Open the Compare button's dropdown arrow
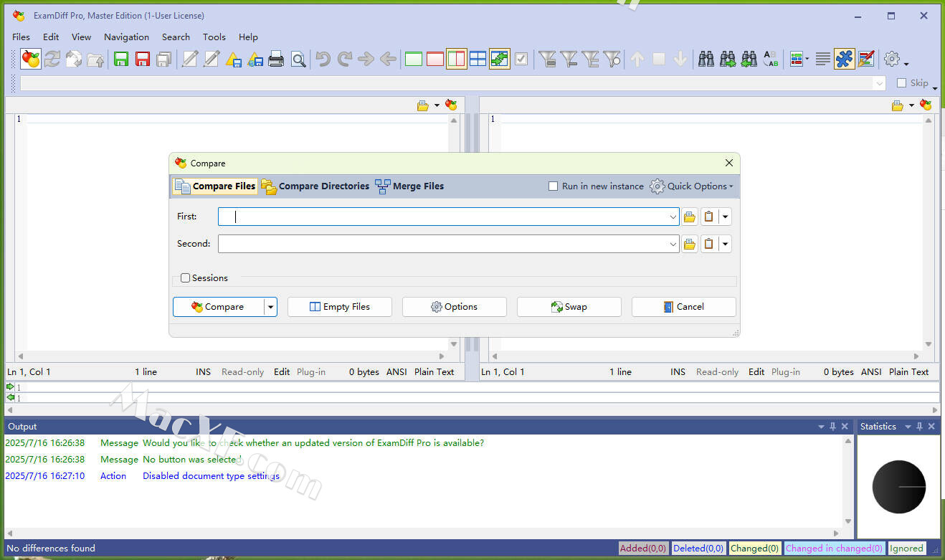The image size is (945, 560). point(270,307)
